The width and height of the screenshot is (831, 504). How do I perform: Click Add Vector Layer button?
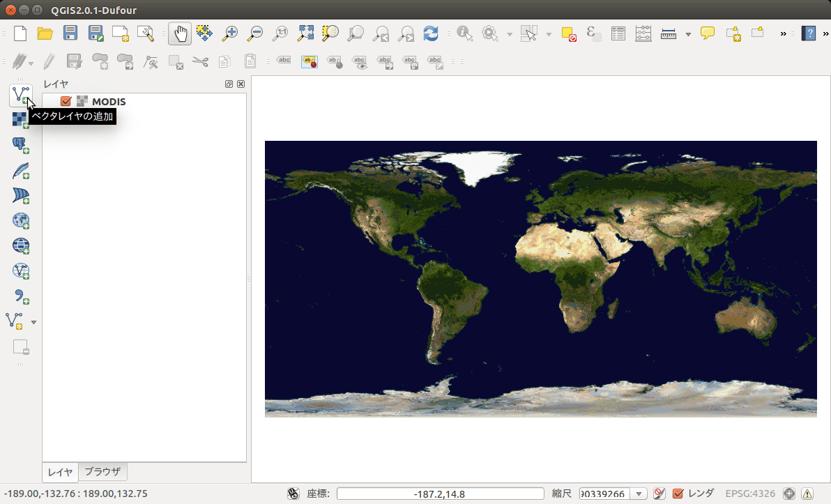click(x=21, y=96)
